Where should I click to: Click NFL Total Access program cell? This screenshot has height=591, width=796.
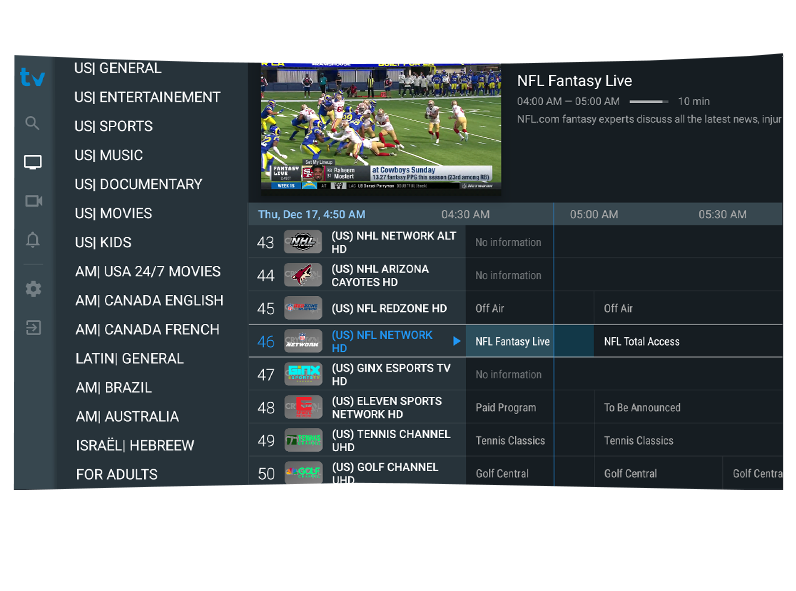pyautogui.click(x=688, y=341)
